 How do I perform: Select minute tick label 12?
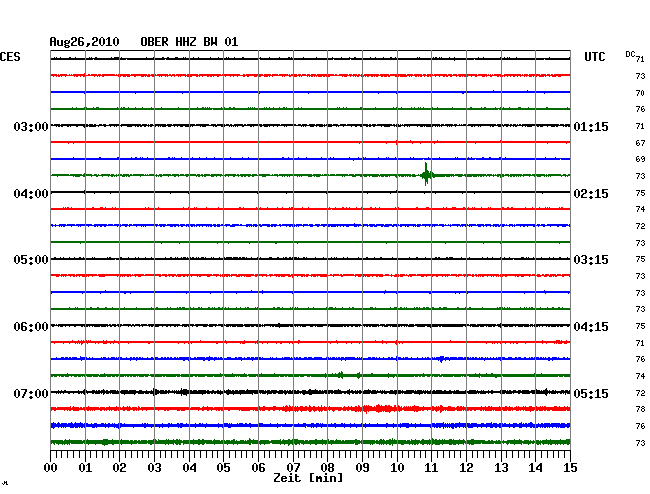pyautogui.click(x=466, y=467)
